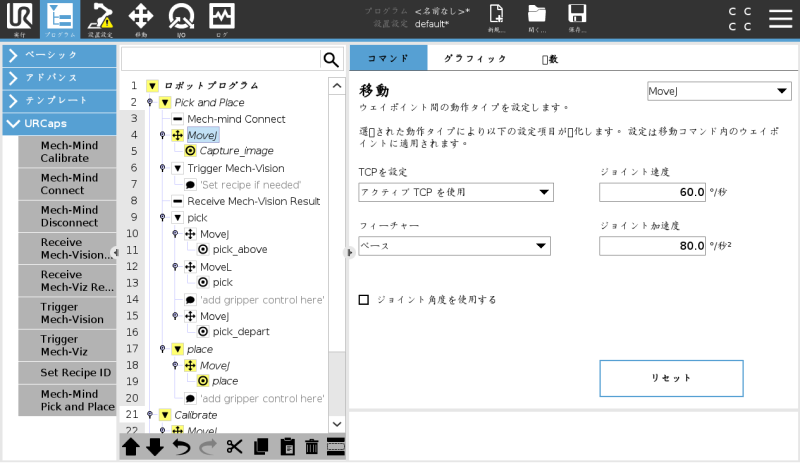Undo the last program edit
Image resolution: width=800 pixels, height=463 pixels.
(181, 447)
